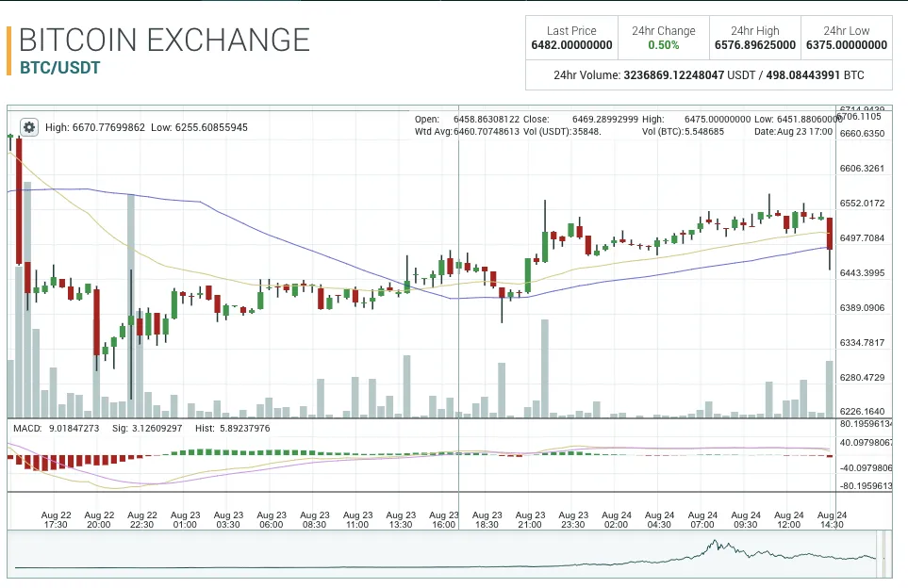Click the Wtd Avg value 6460.70748613
Image resolution: width=908 pixels, height=588 pixels.
point(487,131)
